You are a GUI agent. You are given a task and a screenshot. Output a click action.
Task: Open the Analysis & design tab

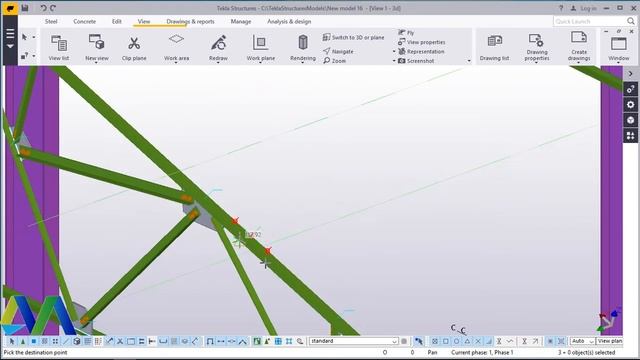[x=289, y=21]
